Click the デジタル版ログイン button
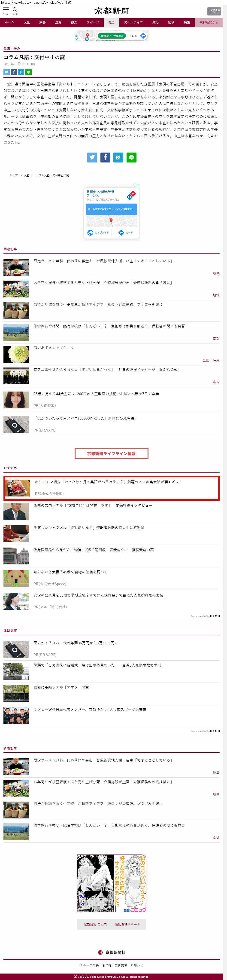Viewport: 227px width, 980px height. [x=214, y=11]
